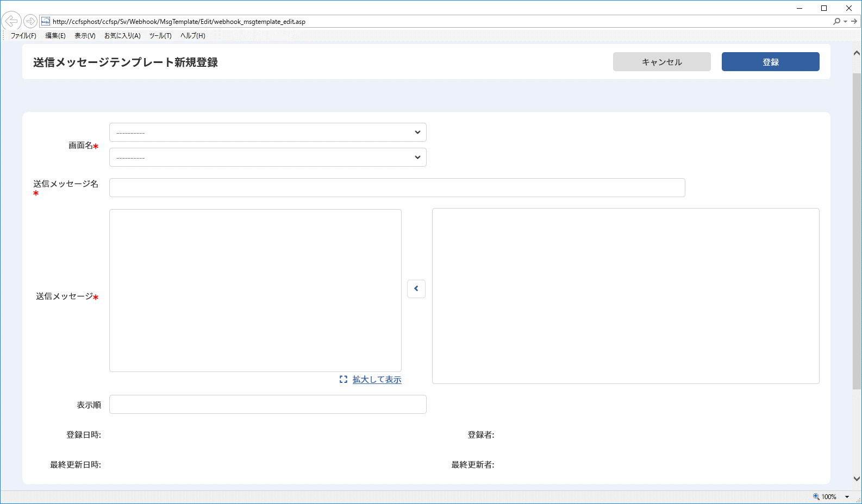Click the 送信メッセージテンプレート新規登録 heading
The width and height of the screenshot is (862, 504).
tap(126, 62)
